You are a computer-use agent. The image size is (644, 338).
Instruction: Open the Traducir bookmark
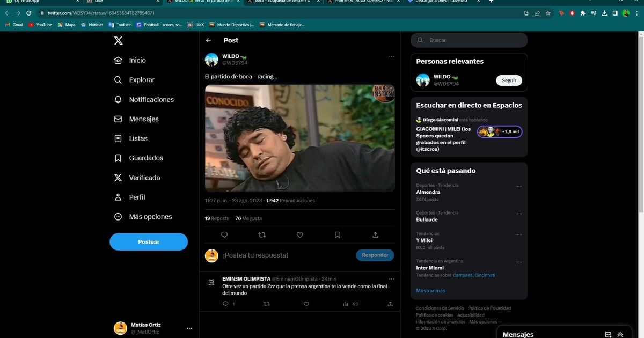(120, 25)
